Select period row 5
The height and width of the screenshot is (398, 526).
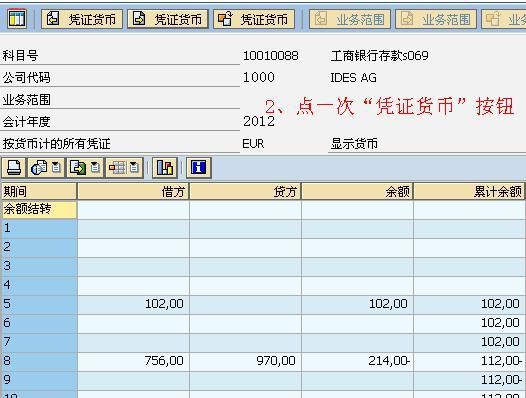(39, 304)
